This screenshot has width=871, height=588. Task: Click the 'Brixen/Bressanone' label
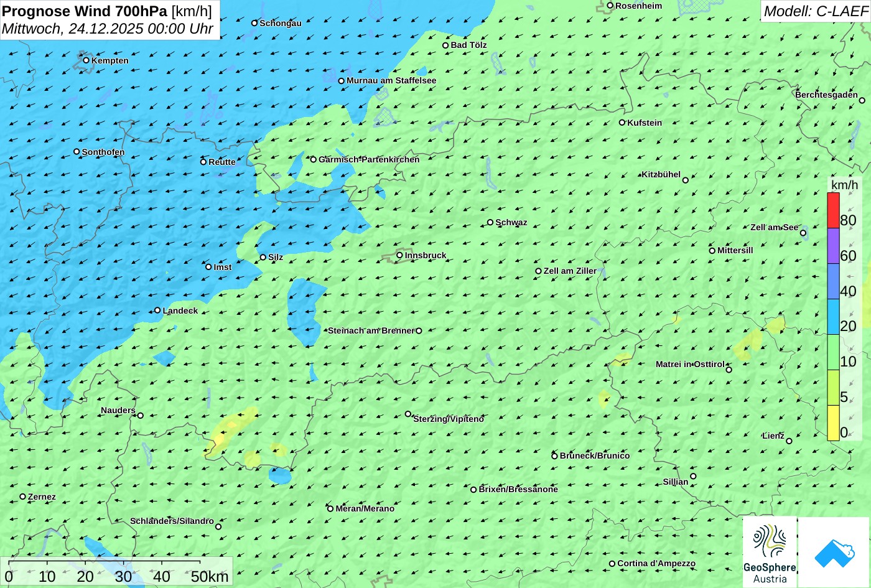(x=518, y=489)
